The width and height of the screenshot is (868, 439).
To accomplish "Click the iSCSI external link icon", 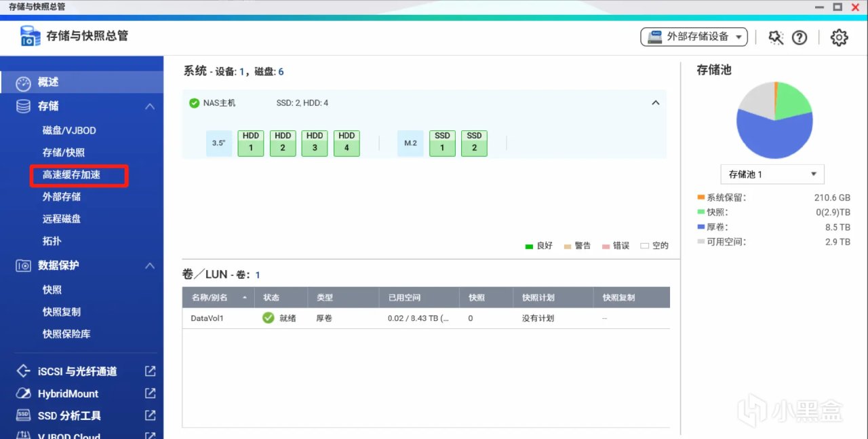I will [151, 371].
